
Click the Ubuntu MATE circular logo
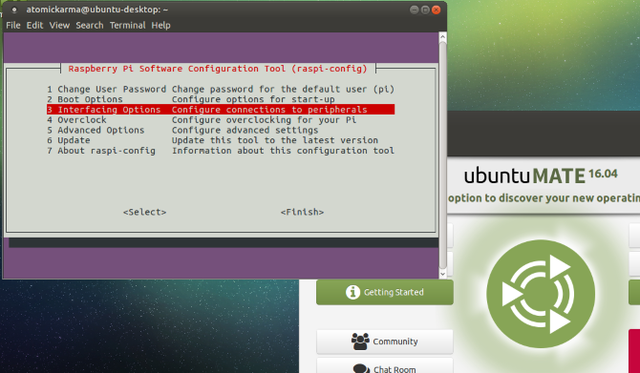pyautogui.click(x=540, y=294)
